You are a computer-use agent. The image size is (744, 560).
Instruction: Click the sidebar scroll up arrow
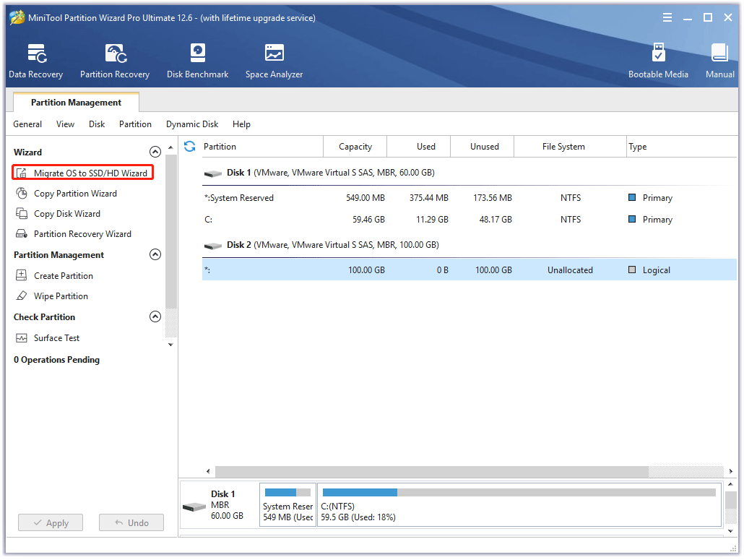(x=170, y=147)
